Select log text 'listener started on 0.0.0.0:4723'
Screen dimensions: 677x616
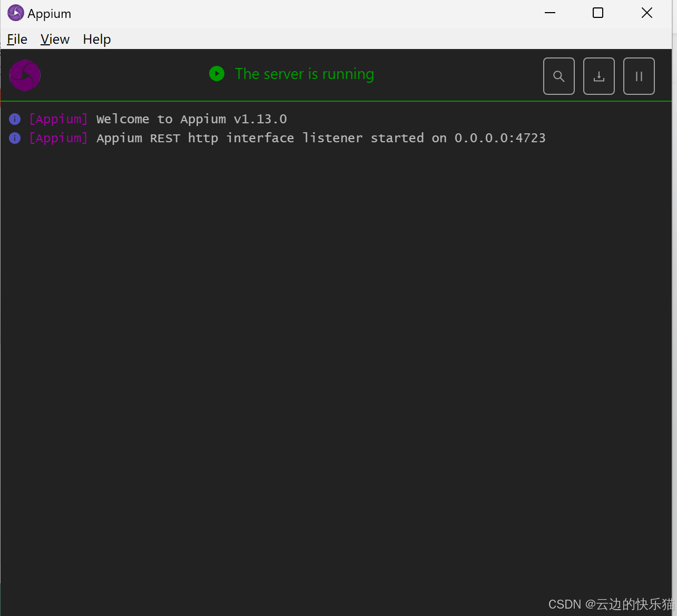[424, 138]
